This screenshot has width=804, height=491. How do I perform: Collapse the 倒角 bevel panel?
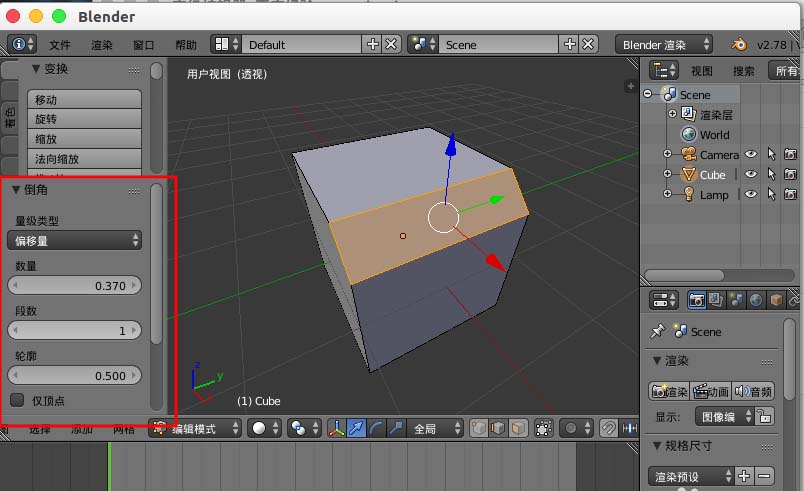pyautogui.click(x=16, y=190)
